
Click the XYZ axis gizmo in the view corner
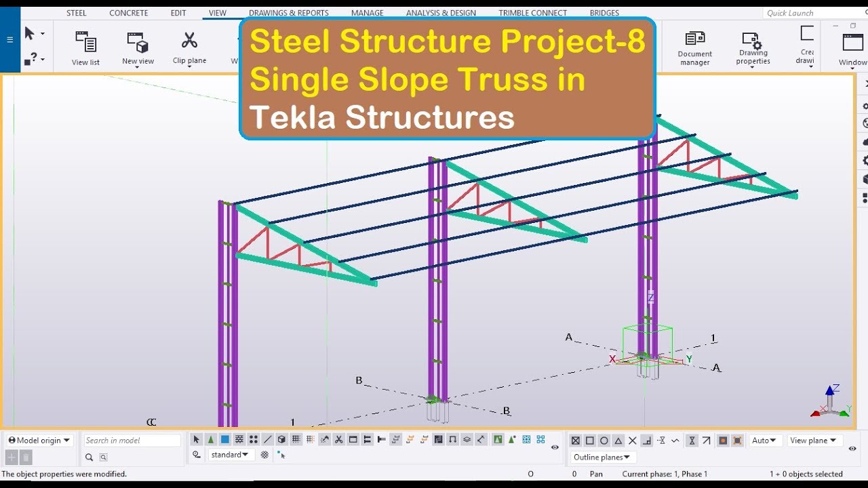click(x=831, y=401)
